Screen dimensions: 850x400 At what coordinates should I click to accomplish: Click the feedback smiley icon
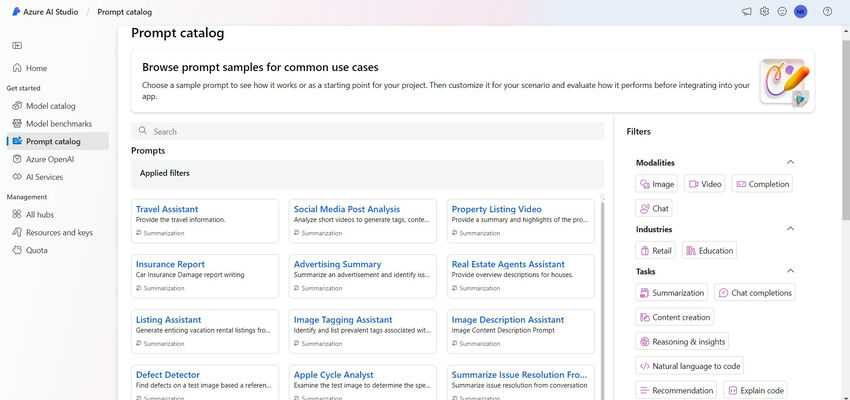pyautogui.click(x=782, y=11)
